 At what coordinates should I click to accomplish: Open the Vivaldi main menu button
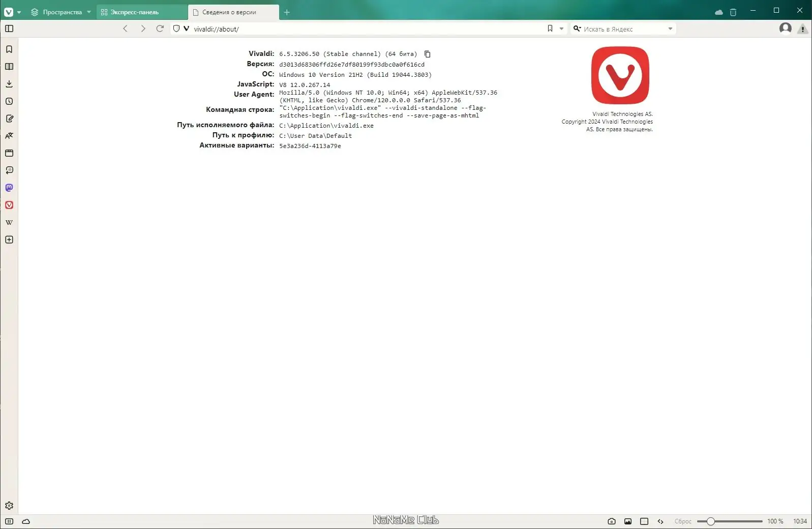(x=9, y=12)
